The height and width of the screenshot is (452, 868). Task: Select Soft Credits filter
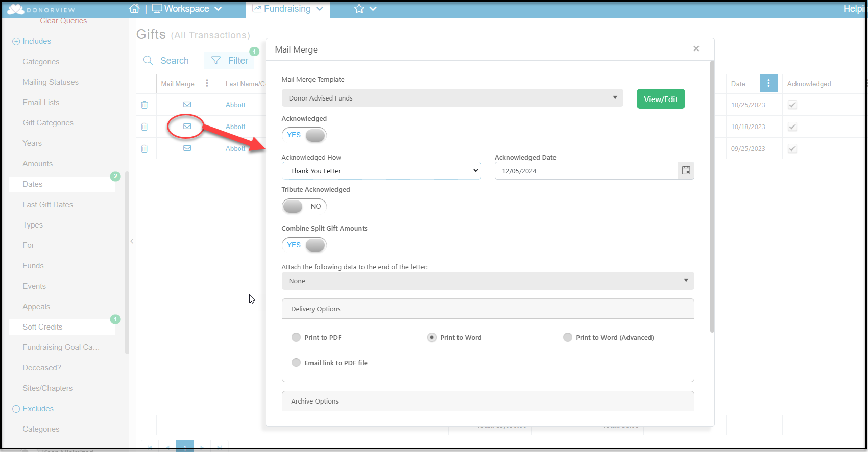tap(62, 327)
